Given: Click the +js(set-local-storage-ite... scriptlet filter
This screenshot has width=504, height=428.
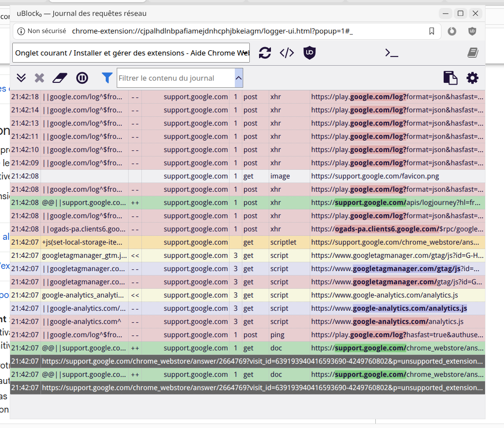Looking at the screenshot, I should (x=85, y=242).
